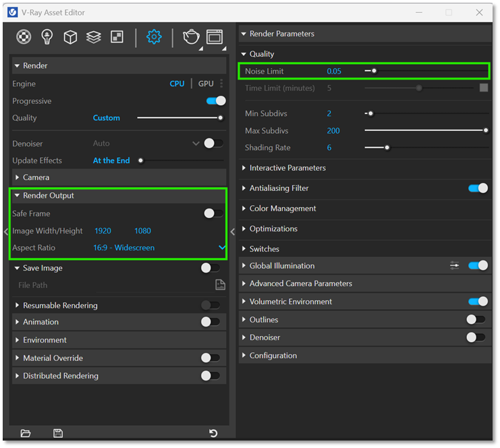Enable the Safe Frame toggle
This screenshot has width=500, height=448.
pos(213,214)
